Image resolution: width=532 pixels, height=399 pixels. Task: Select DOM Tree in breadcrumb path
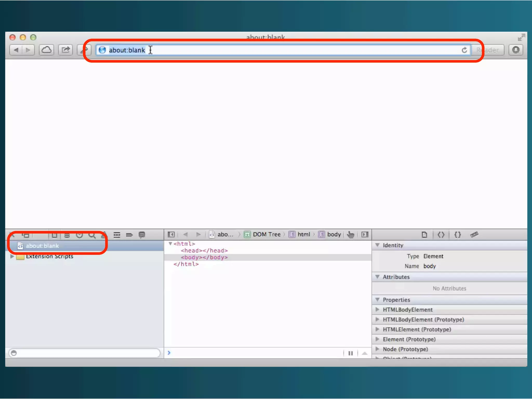[266, 235]
